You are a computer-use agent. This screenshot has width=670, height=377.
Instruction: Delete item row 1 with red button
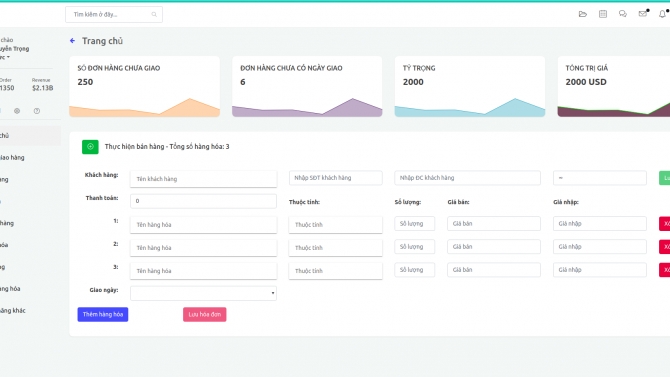pos(664,224)
